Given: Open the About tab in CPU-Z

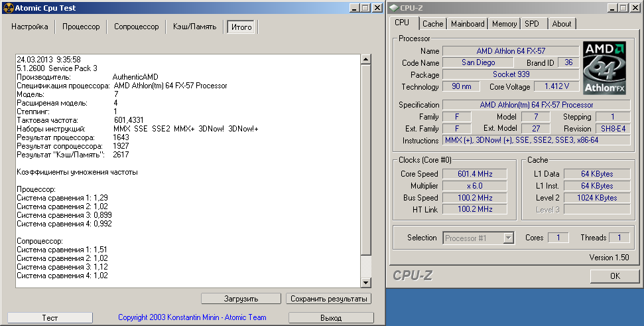Looking at the screenshot, I should click(x=562, y=24).
